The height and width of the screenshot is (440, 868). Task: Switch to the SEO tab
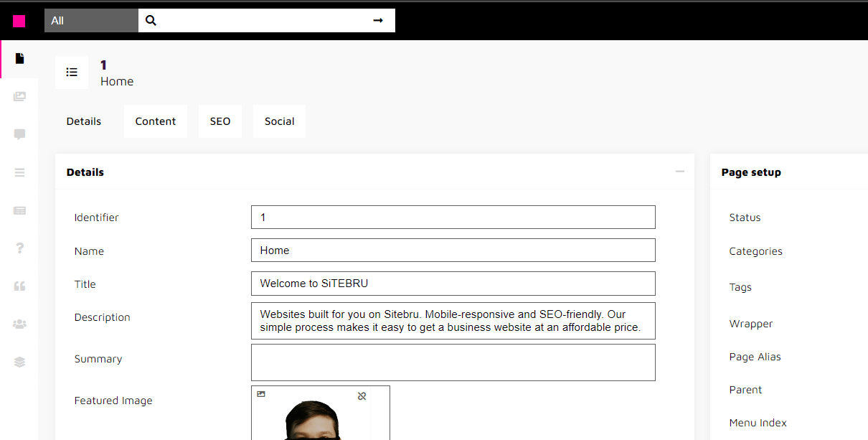click(x=220, y=121)
